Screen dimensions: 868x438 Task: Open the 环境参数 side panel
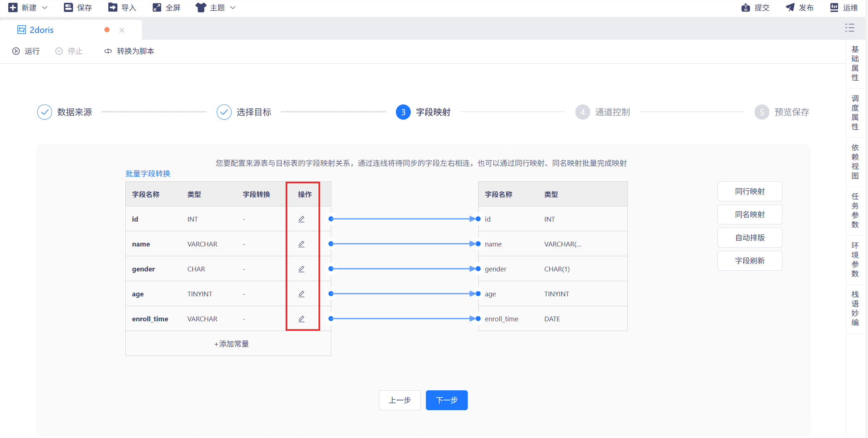tap(855, 259)
